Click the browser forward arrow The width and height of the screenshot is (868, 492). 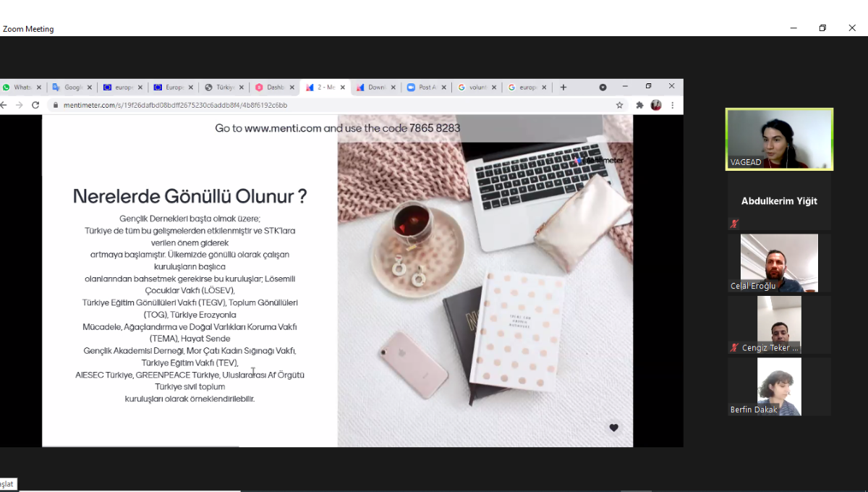point(20,105)
